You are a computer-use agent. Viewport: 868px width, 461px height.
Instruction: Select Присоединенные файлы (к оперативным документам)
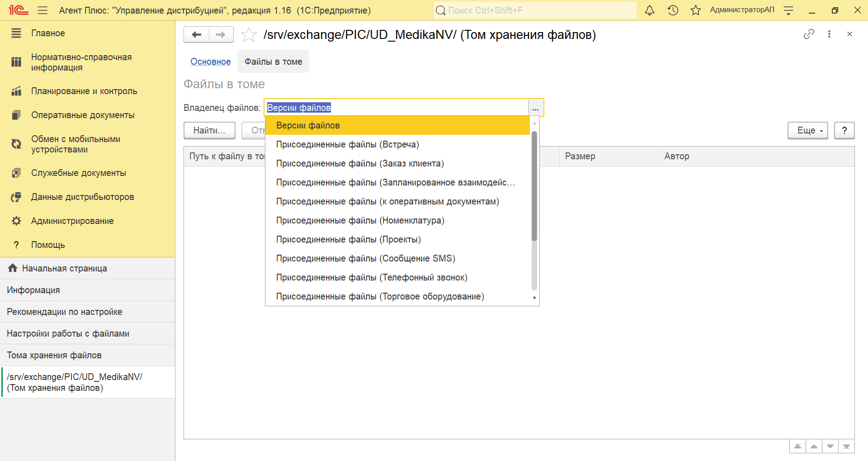tap(397, 201)
